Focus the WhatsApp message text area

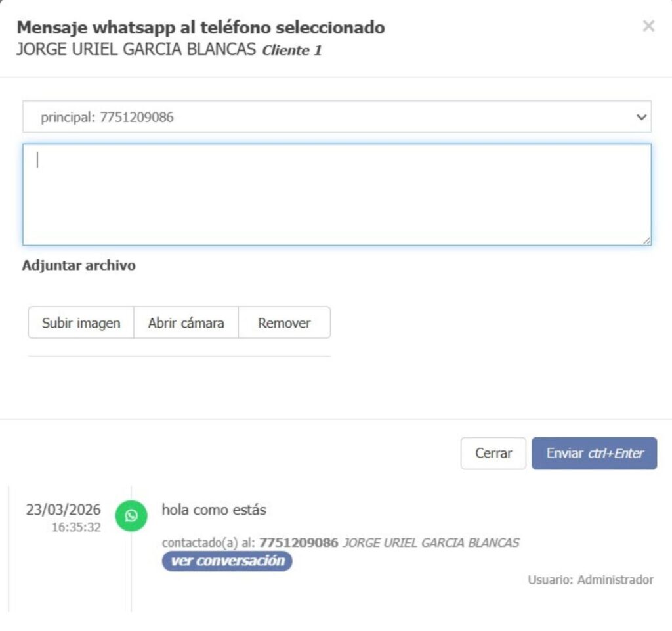337,194
